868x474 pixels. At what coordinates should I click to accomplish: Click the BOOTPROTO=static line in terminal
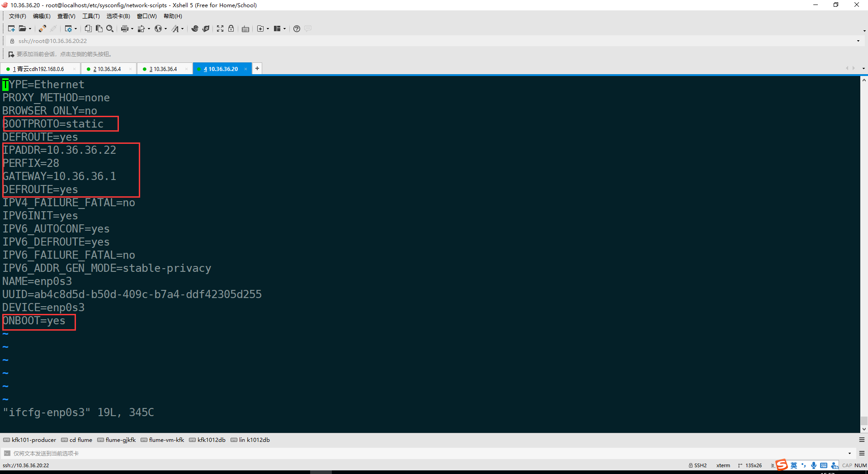click(53, 124)
